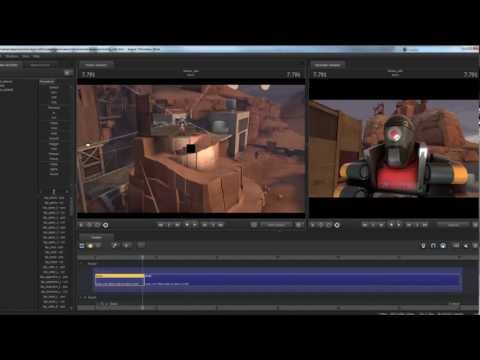Switch to the Secondary Viewport tab

pos(328,65)
